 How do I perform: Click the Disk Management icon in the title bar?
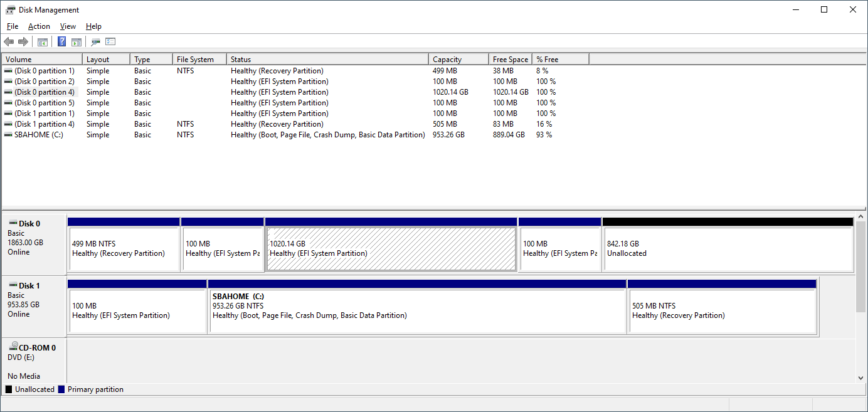click(x=10, y=10)
